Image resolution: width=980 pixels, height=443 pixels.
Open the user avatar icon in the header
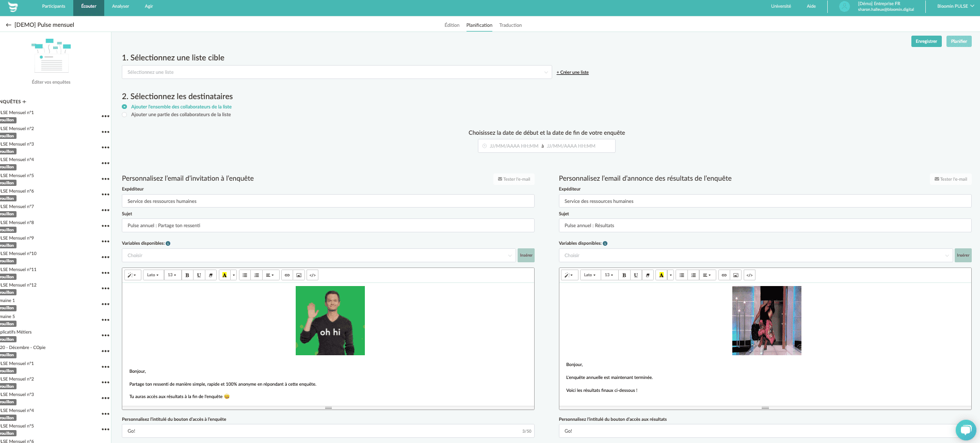844,7
